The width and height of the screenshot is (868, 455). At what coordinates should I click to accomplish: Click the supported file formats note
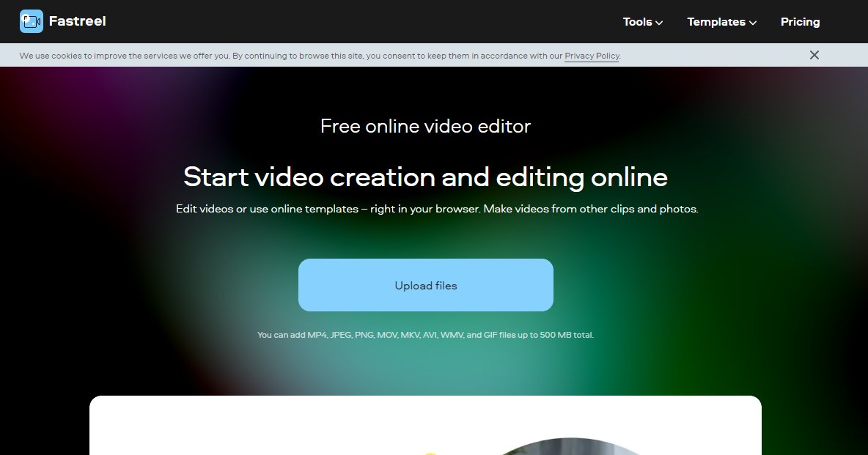(x=426, y=335)
